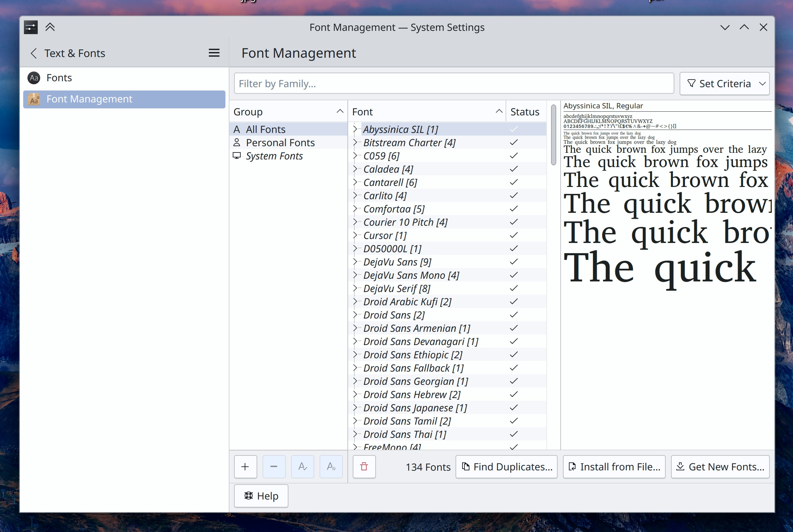Click the keep-above double-chevron titlebar icon

[x=50, y=27]
